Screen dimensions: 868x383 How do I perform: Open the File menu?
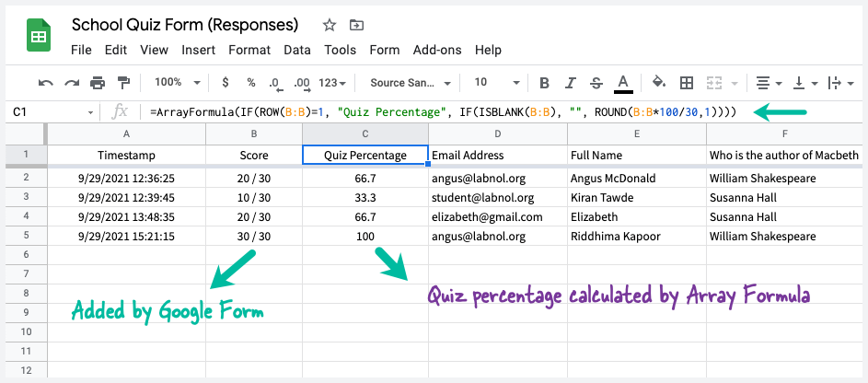click(81, 50)
